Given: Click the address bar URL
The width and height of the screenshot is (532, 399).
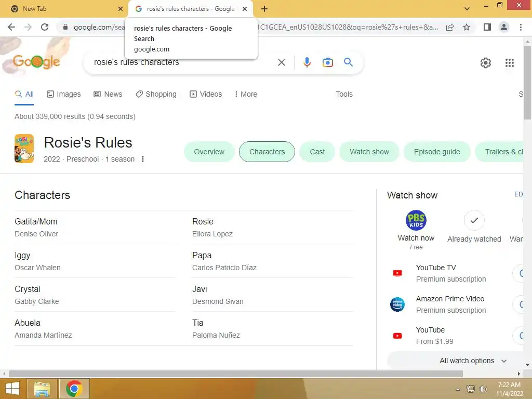Looking at the screenshot, I should [256, 27].
